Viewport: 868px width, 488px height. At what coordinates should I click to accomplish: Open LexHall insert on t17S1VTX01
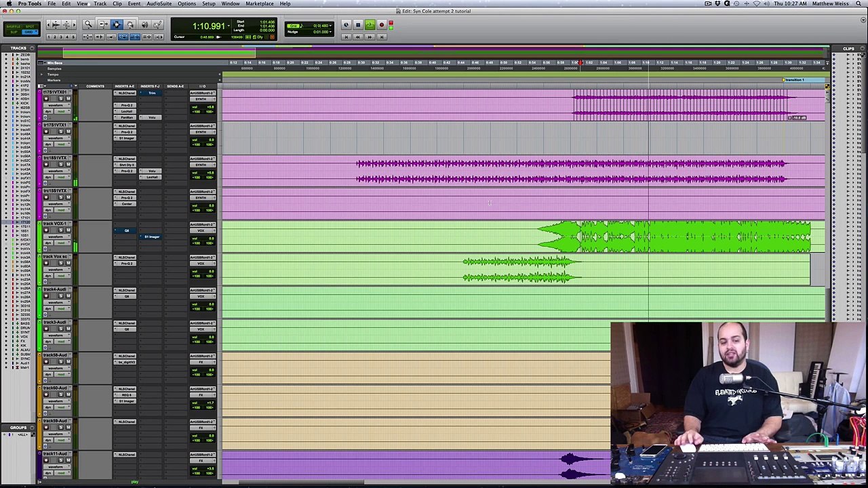pyautogui.click(x=125, y=111)
